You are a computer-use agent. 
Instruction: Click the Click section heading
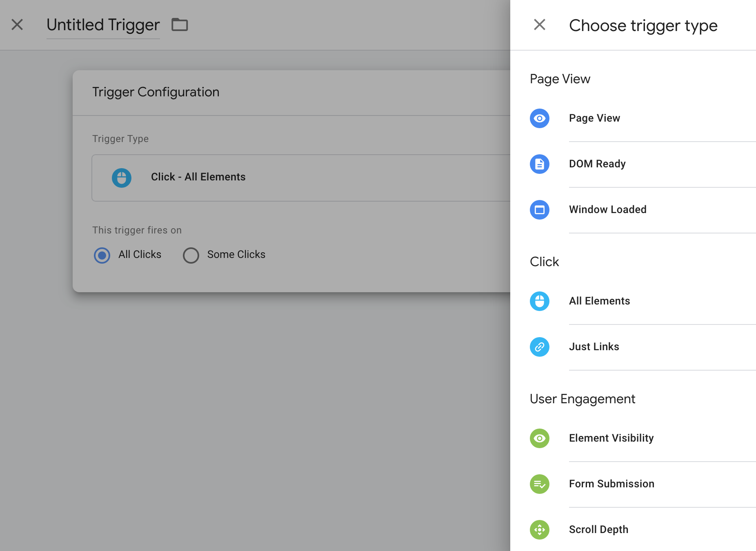(x=544, y=262)
